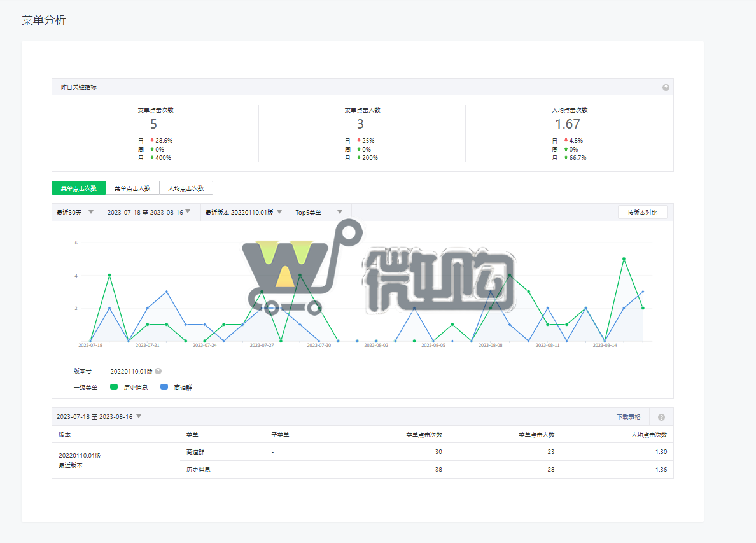Open the table date range dropdown

pos(99,417)
